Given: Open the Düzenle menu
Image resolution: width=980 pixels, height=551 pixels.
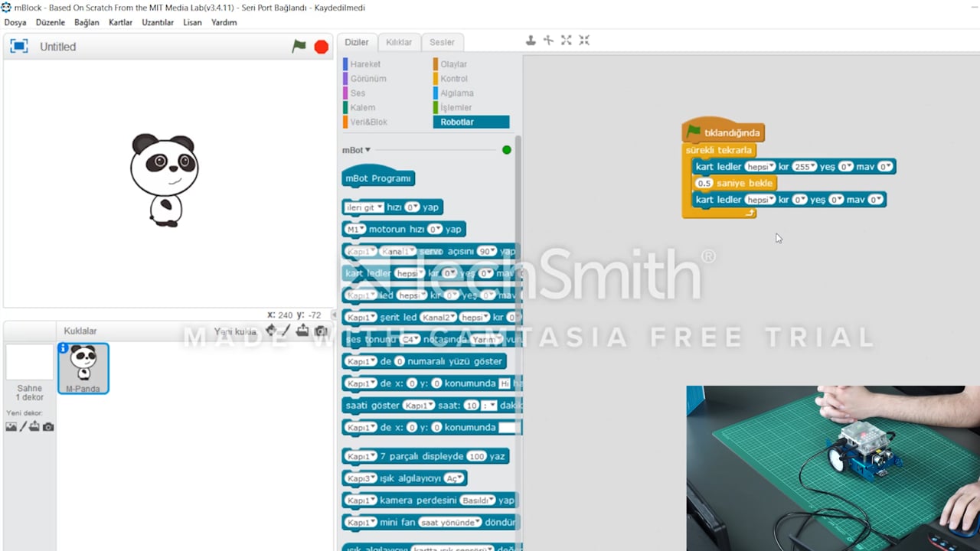Looking at the screenshot, I should (51, 22).
